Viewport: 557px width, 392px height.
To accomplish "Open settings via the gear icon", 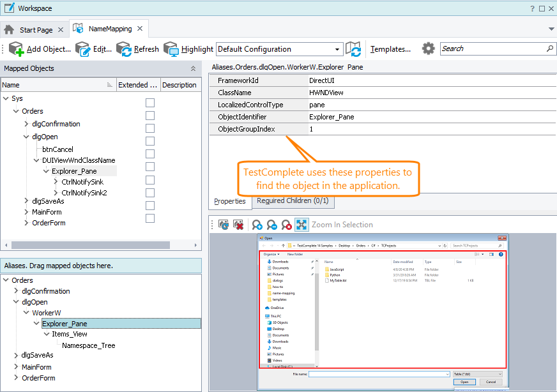I will tap(428, 49).
